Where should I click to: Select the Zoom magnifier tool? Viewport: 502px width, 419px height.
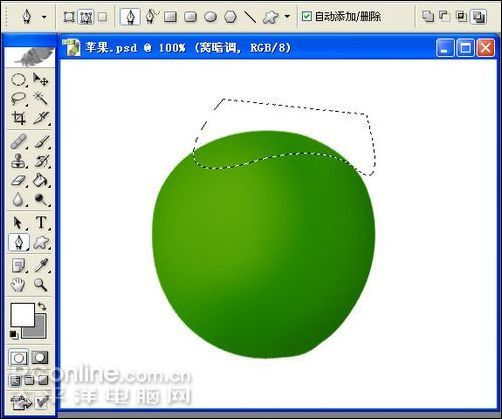point(41,284)
